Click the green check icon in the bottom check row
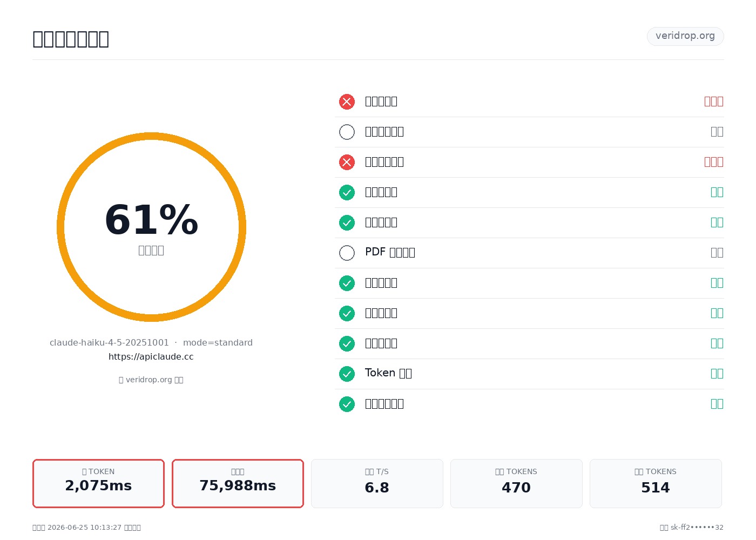This screenshot has height=540, width=756. click(x=347, y=404)
